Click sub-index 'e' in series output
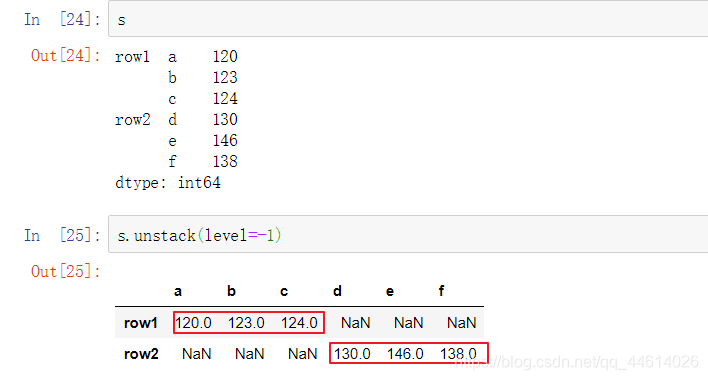The width and height of the screenshot is (708, 380). click(x=172, y=141)
